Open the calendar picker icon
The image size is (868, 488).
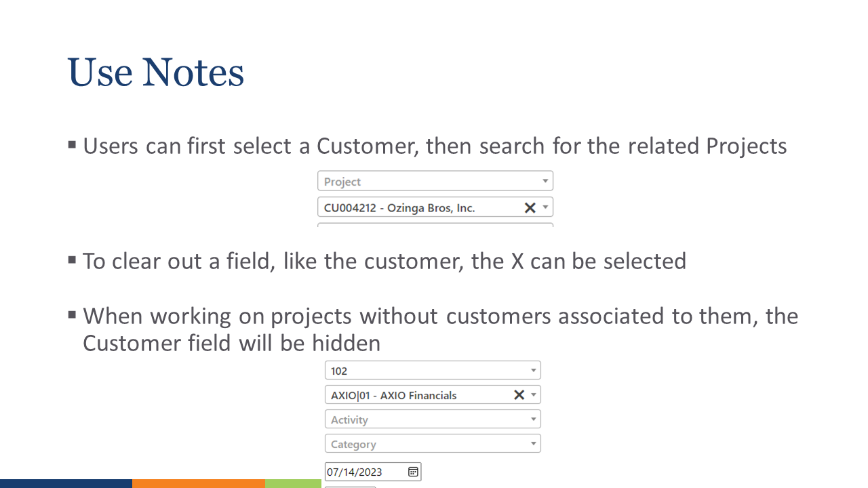[x=412, y=472]
